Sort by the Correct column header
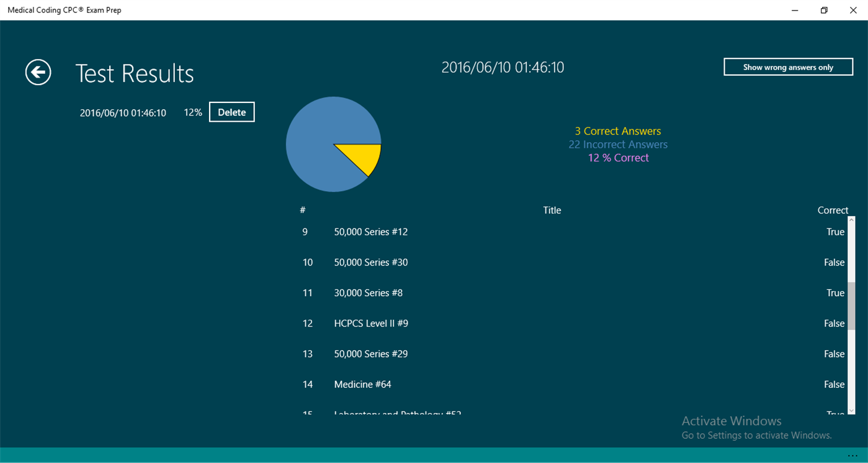This screenshot has height=463, width=868. 833,210
